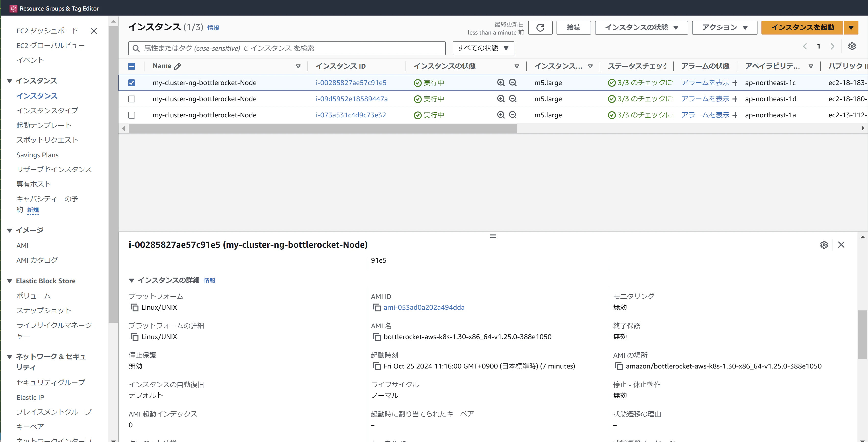Select instance i-09d5952e18589447a checkbox
Image resolution: width=868 pixels, height=442 pixels.
click(x=132, y=99)
